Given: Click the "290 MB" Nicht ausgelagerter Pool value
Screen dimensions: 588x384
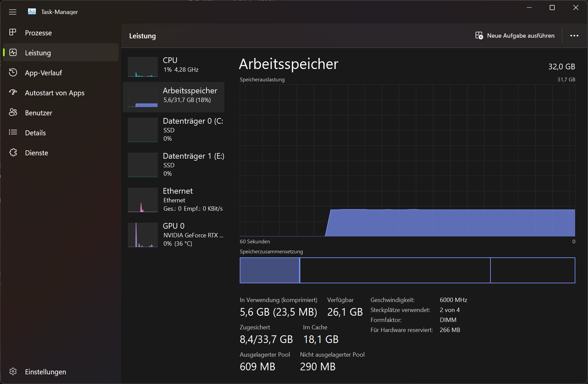Looking at the screenshot, I should (318, 367).
